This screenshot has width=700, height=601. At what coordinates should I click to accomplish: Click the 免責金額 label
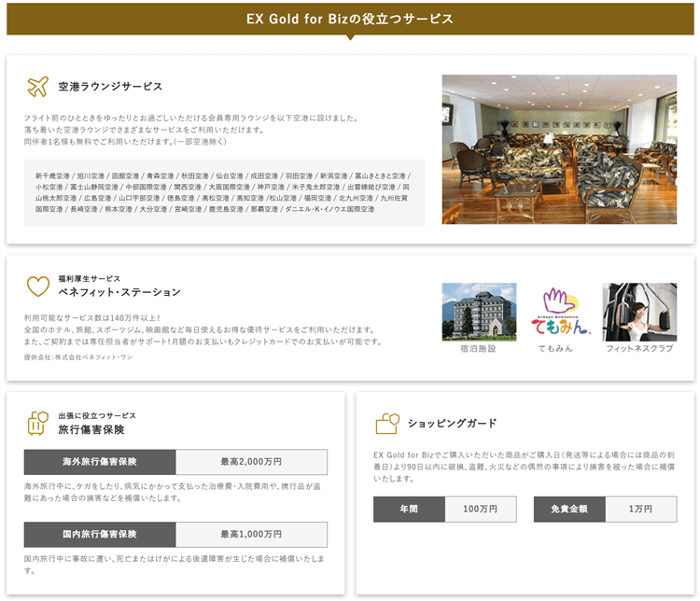pos(569,510)
